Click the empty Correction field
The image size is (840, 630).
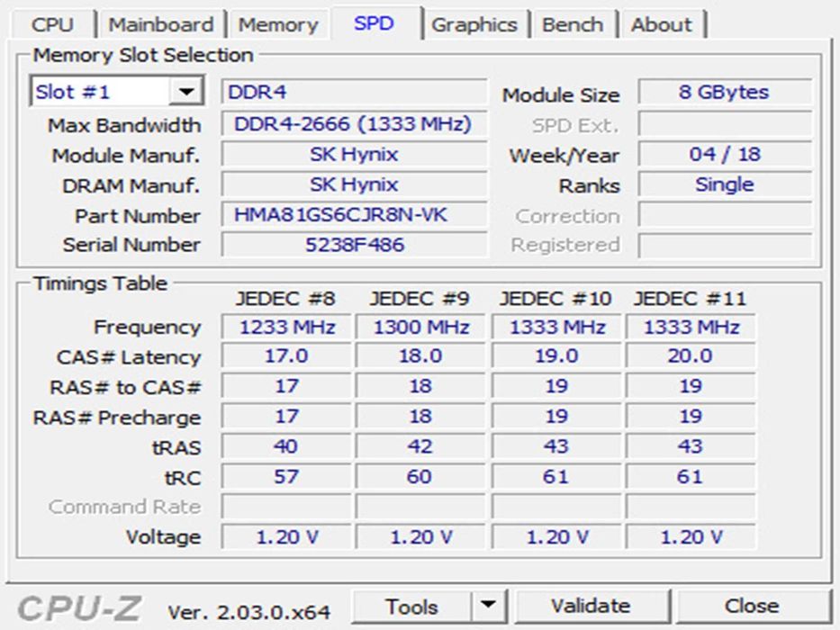click(x=725, y=215)
